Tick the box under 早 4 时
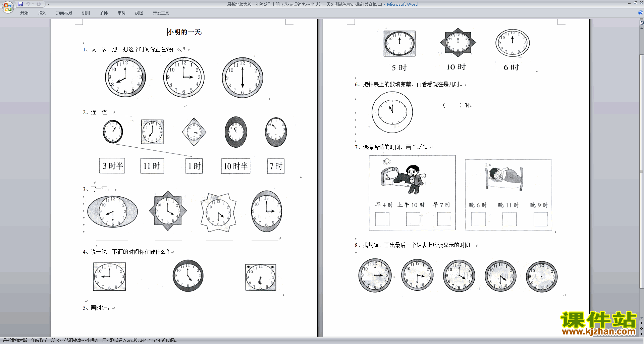This screenshot has width=644, height=344. point(382,219)
